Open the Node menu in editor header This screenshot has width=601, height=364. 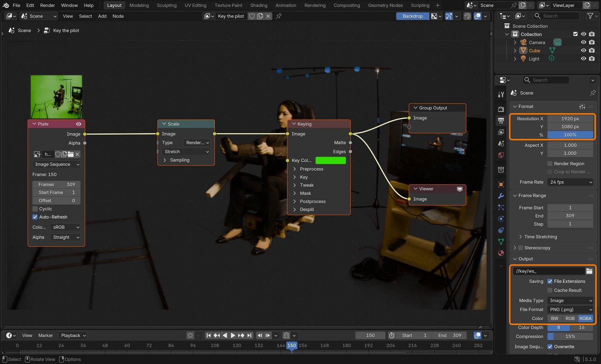(x=118, y=16)
